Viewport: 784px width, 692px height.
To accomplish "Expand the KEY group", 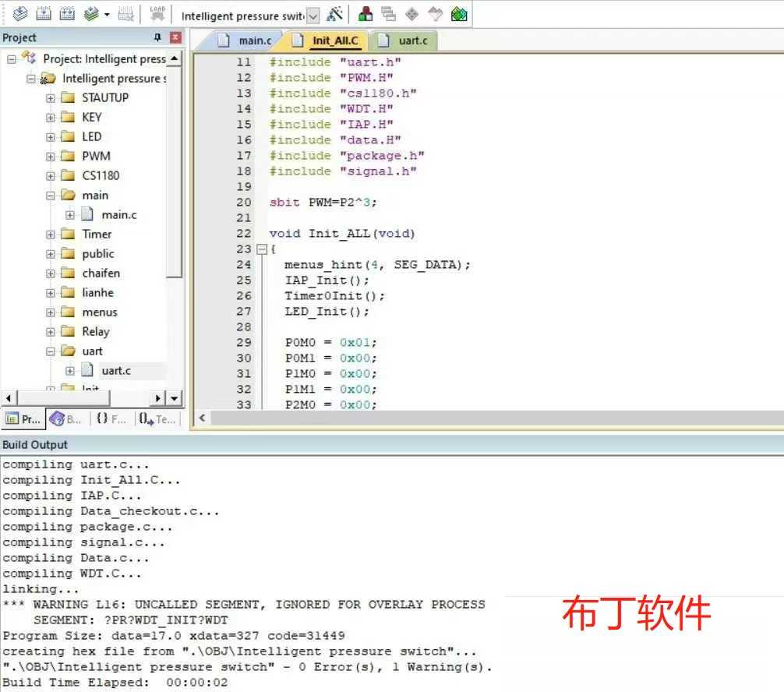I will tap(51, 118).
